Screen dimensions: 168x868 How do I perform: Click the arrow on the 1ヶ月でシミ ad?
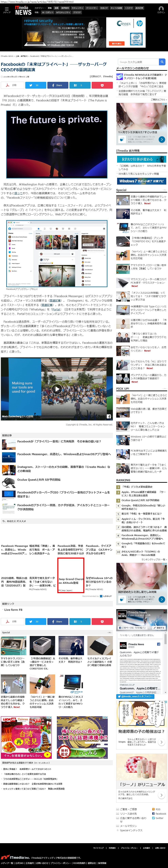coord(162,139)
